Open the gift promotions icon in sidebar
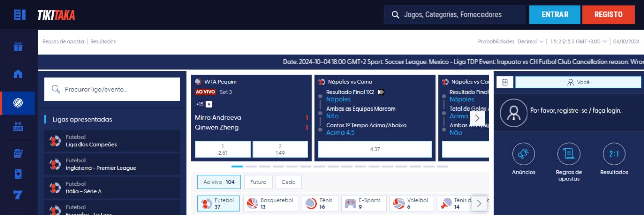The height and width of the screenshot is (215, 644). tap(18, 47)
